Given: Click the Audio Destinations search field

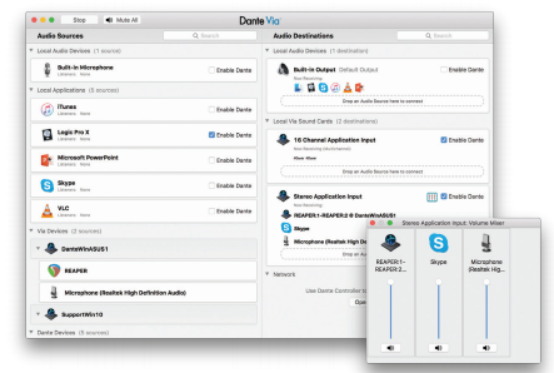Looking at the screenshot, I should [x=443, y=36].
